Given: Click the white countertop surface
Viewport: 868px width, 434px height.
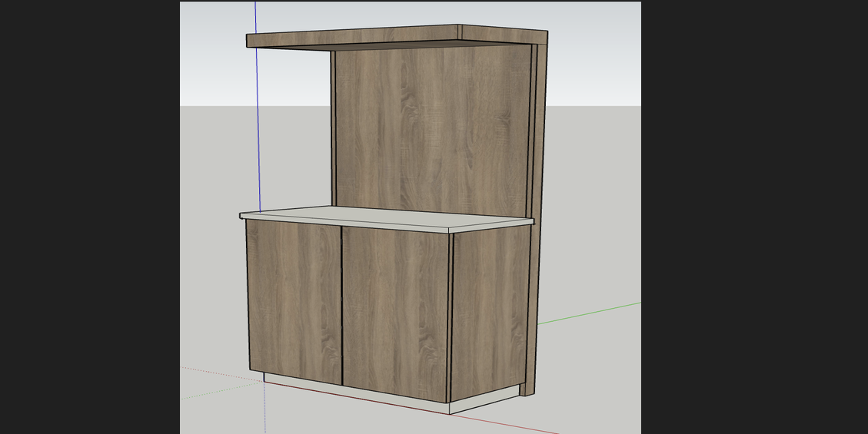Looking at the screenshot, I should pos(384,217).
